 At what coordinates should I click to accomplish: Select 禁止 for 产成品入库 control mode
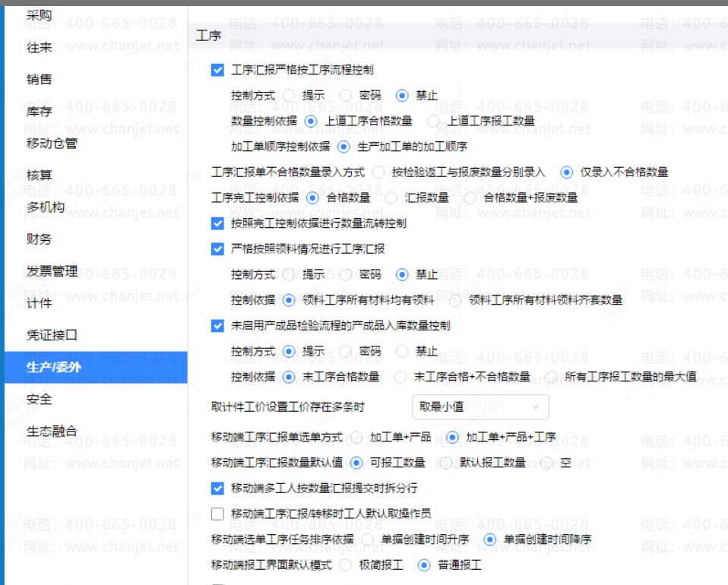(402, 352)
